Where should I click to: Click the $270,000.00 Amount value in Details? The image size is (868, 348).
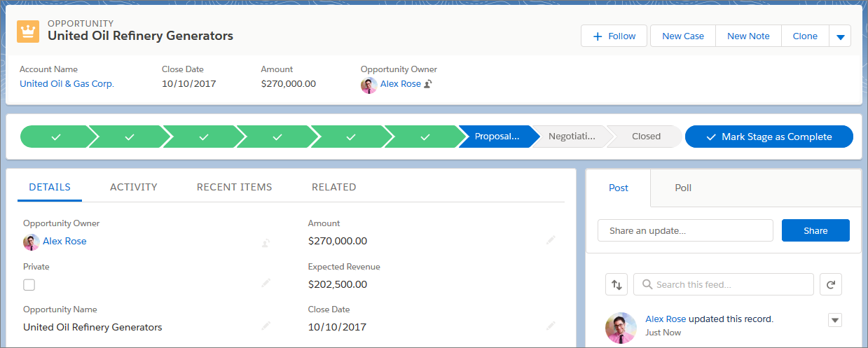point(338,241)
